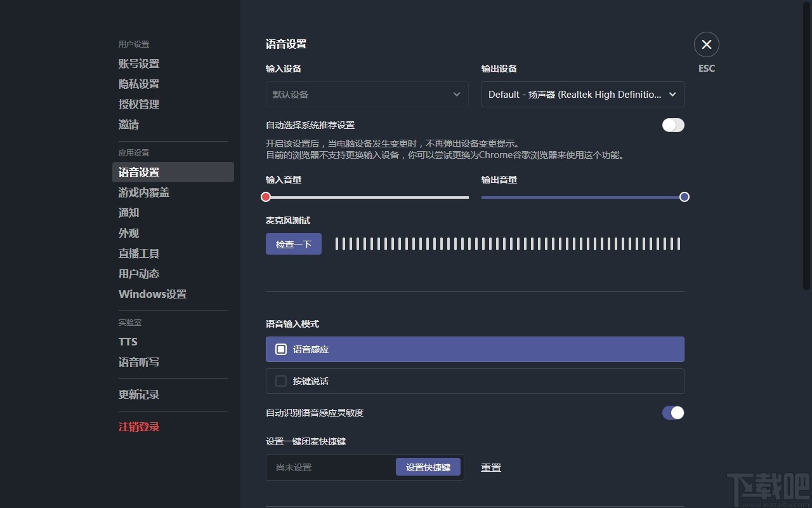
Task: Open the TTS experimental settings
Action: pyautogui.click(x=128, y=341)
